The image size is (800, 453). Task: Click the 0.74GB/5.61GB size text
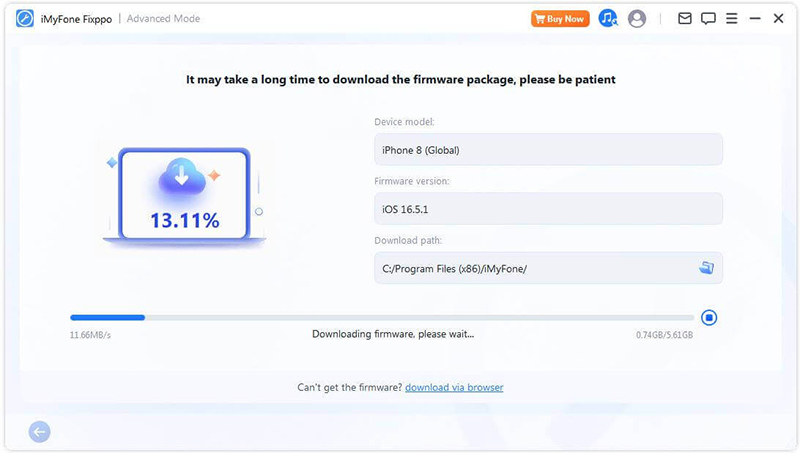tap(664, 335)
